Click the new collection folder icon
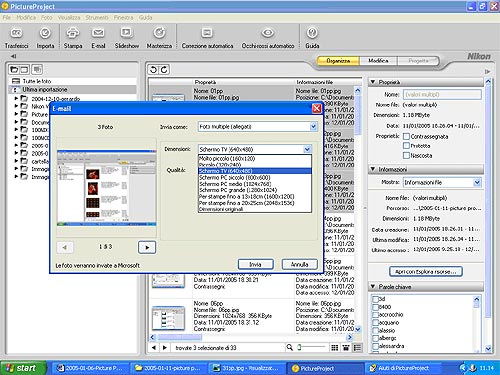 click(14, 69)
